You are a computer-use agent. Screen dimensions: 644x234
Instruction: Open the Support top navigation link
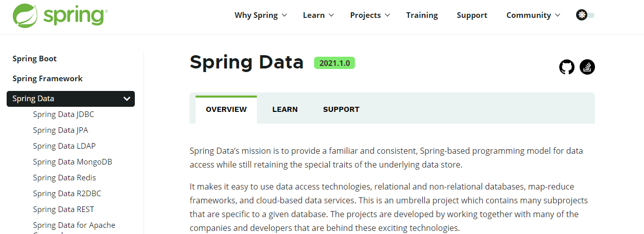(x=472, y=15)
